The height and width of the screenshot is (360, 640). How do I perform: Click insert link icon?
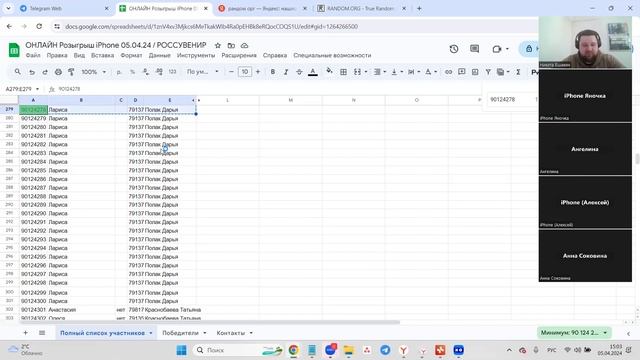448,72
